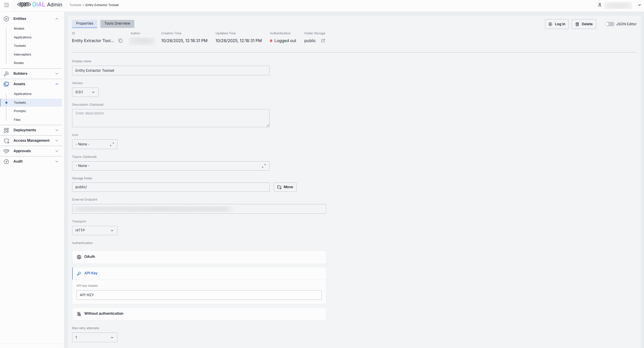Switch to the Tools Overview tab
This screenshot has height=348, width=644.
click(x=117, y=24)
